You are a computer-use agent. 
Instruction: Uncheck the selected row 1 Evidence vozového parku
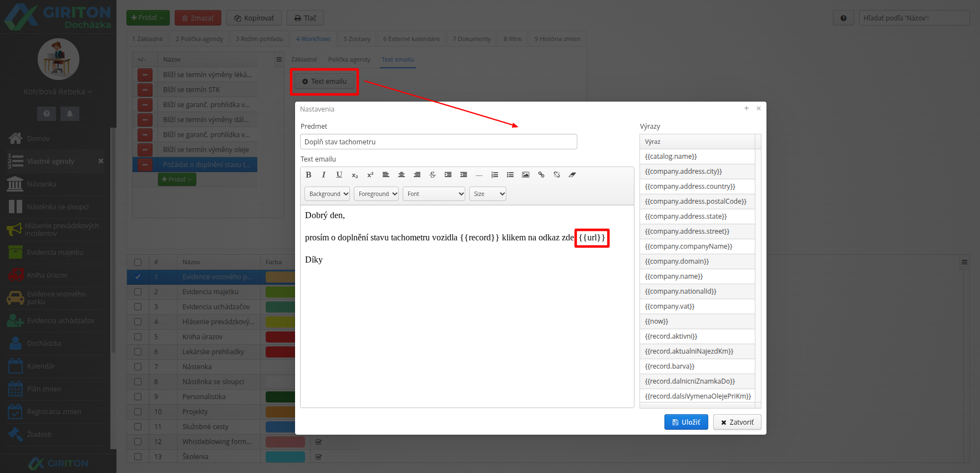pos(138,276)
